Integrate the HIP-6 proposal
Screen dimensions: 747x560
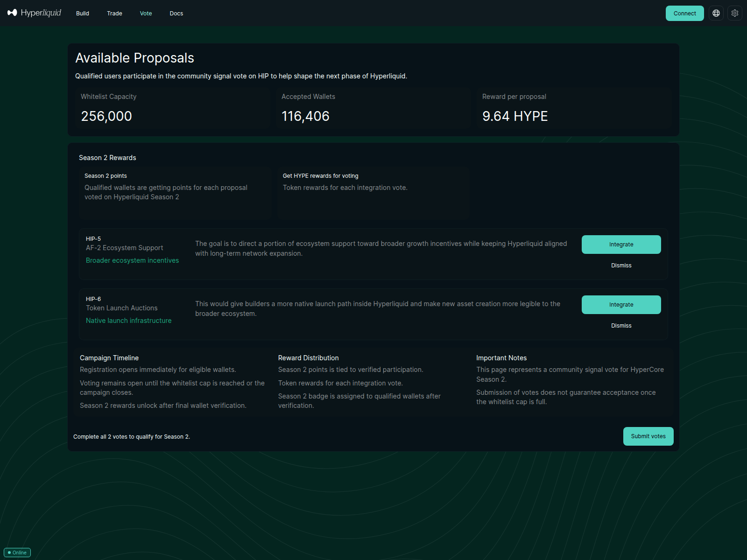point(621,305)
